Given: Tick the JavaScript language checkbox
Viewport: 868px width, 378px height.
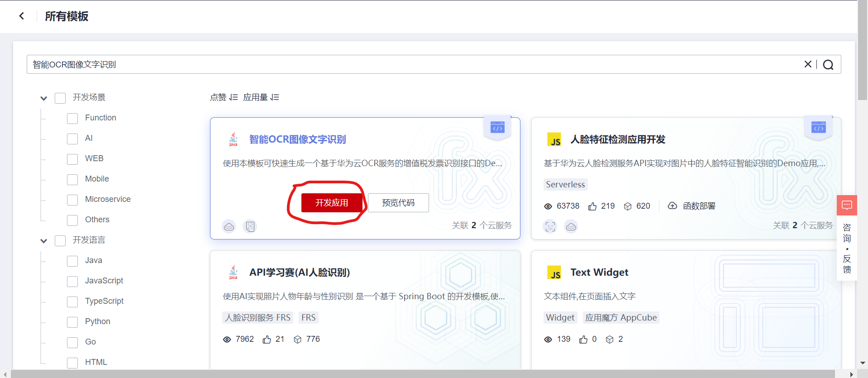Looking at the screenshot, I should 72,282.
